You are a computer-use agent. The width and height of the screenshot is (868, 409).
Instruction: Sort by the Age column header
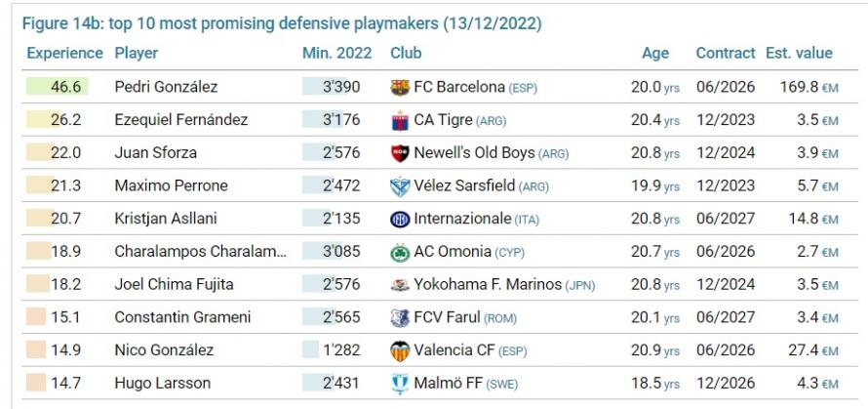tap(655, 54)
